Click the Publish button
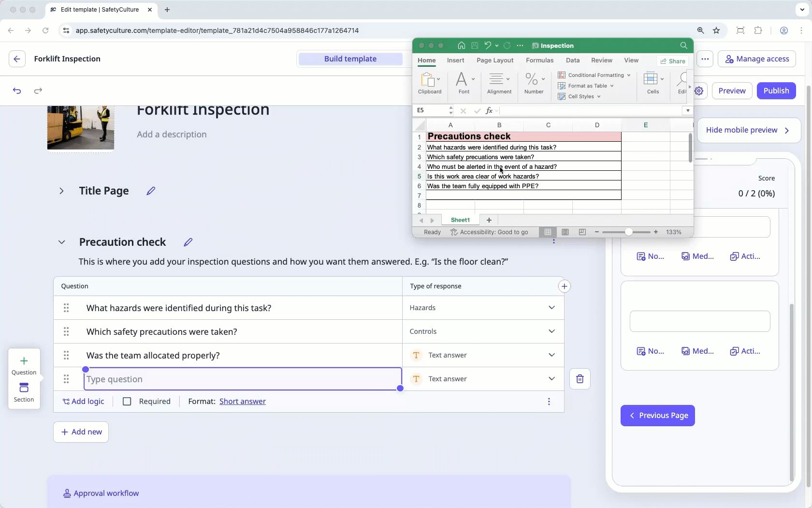This screenshot has width=812, height=508. click(x=776, y=91)
